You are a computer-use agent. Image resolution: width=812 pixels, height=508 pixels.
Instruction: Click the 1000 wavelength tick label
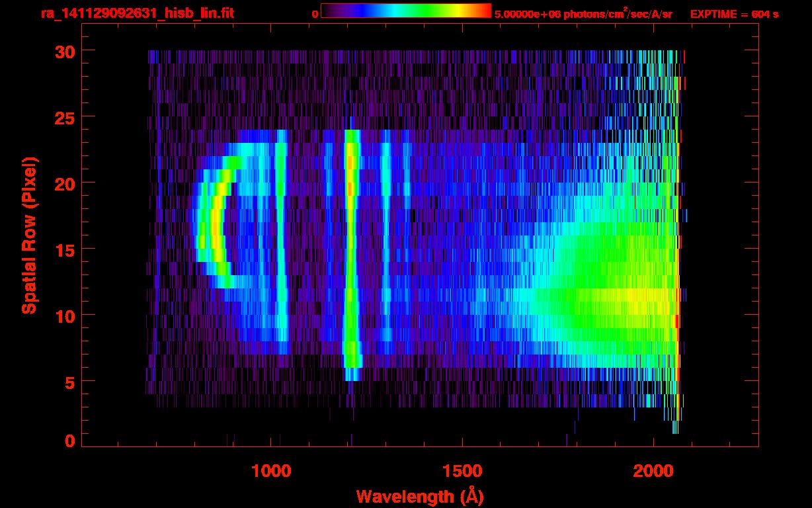coord(271,471)
